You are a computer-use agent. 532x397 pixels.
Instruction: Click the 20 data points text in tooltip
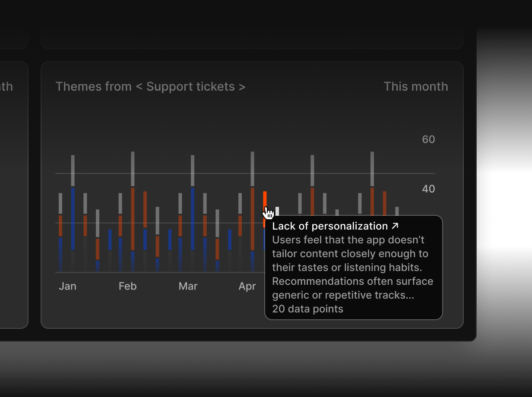pyautogui.click(x=307, y=309)
